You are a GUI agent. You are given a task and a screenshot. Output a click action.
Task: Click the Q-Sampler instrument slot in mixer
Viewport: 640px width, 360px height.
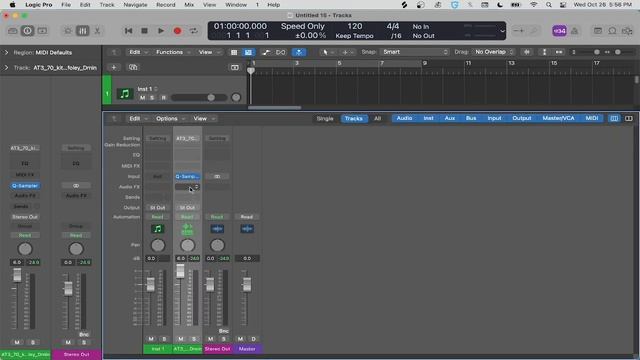(x=187, y=176)
